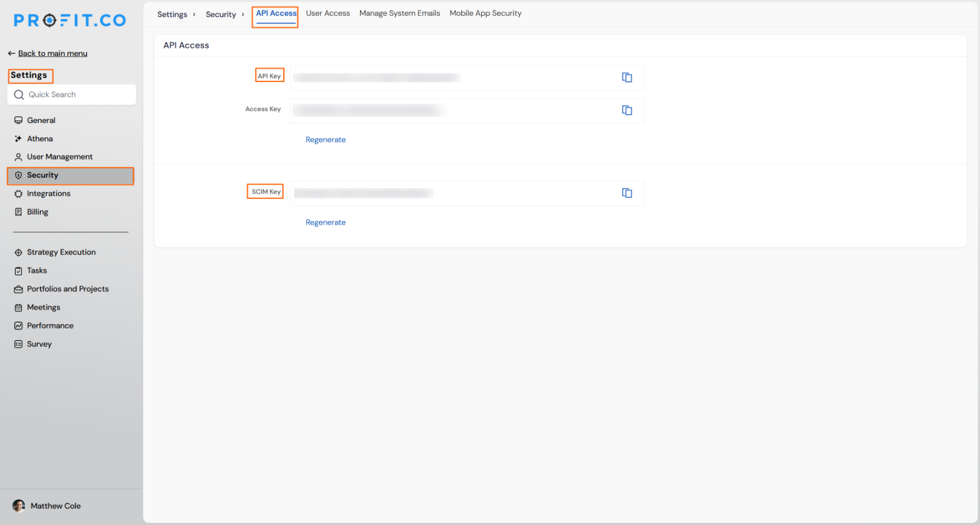Click the Survey list icon
980x525 pixels.
click(x=18, y=344)
